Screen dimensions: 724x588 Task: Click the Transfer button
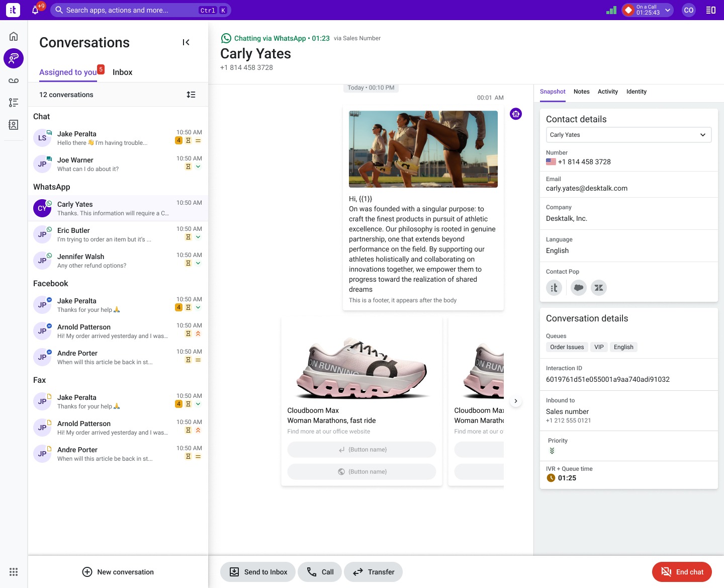(x=373, y=572)
